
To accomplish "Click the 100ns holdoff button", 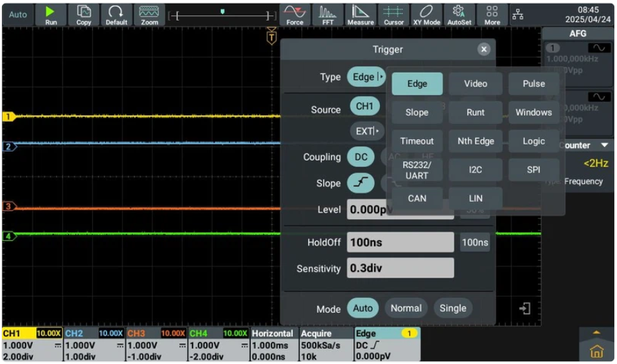I will (x=474, y=243).
